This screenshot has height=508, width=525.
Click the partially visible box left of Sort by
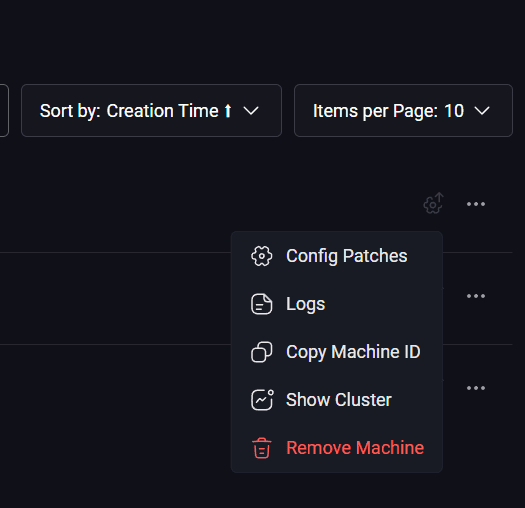[3, 111]
